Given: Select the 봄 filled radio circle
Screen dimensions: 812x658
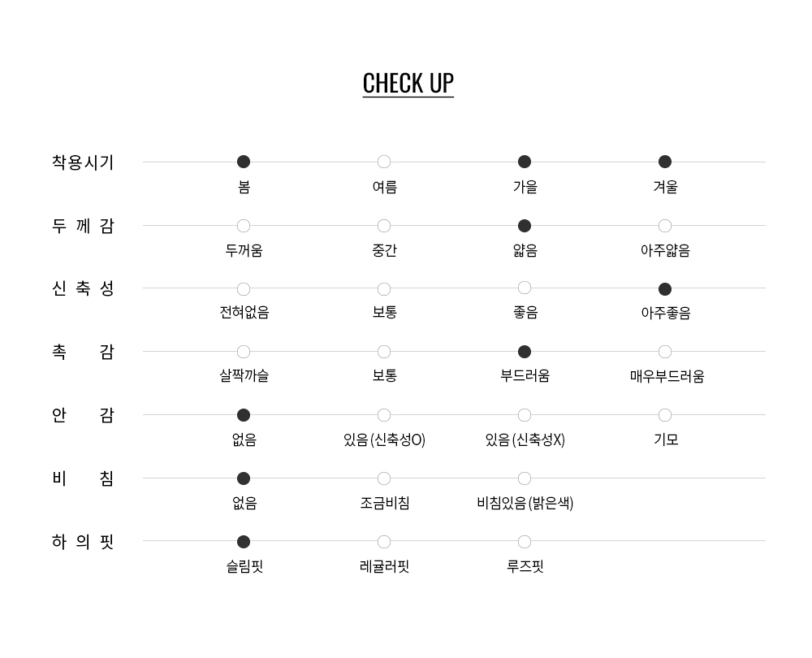Looking at the screenshot, I should 244,162.
